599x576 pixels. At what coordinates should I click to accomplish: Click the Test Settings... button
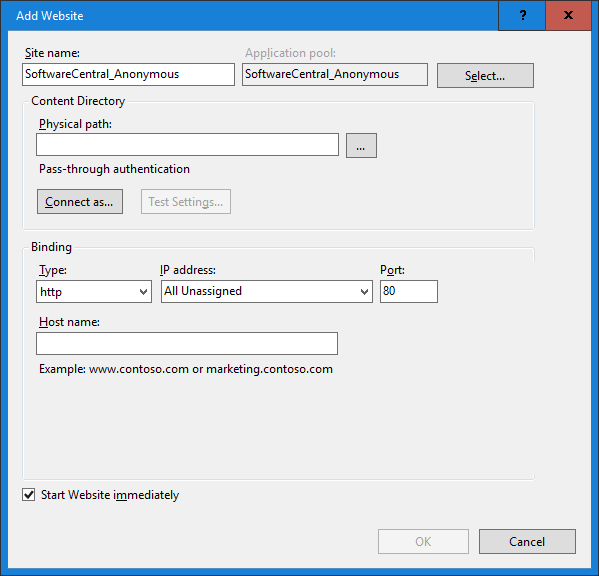(x=186, y=202)
